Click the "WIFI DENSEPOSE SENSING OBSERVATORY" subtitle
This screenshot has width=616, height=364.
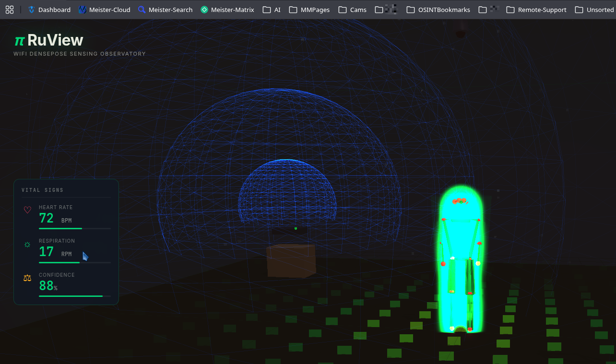80,54
